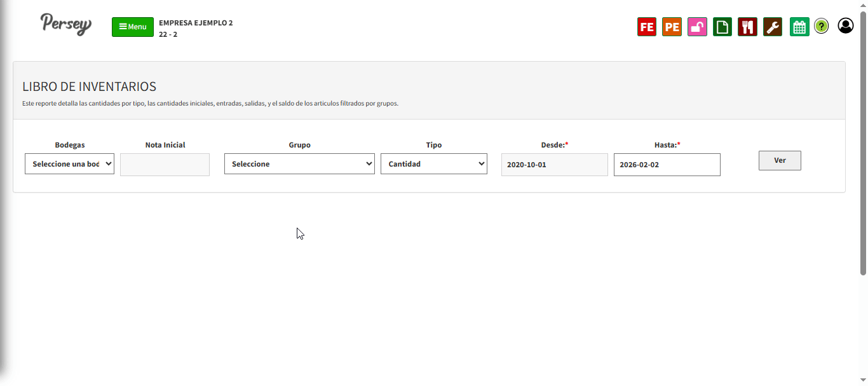Viewport: 868px width, 386px height.
Task: Click the Nota Inicial field
Action: pyautogui.click(x=165, y=165)
